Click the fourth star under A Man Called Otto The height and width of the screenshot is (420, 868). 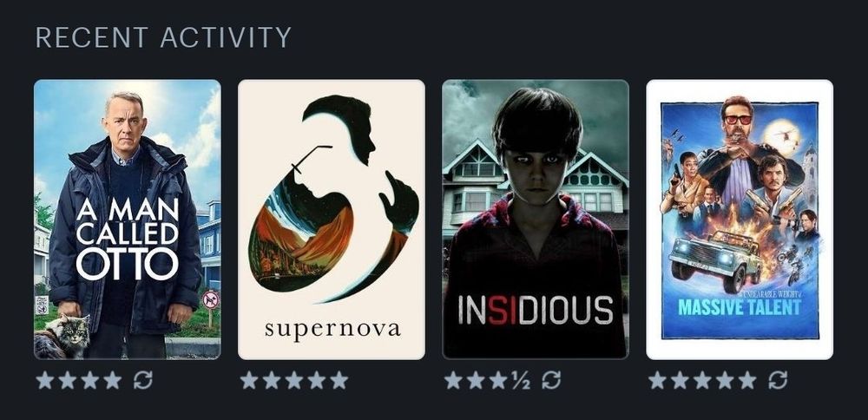point(112,380)
